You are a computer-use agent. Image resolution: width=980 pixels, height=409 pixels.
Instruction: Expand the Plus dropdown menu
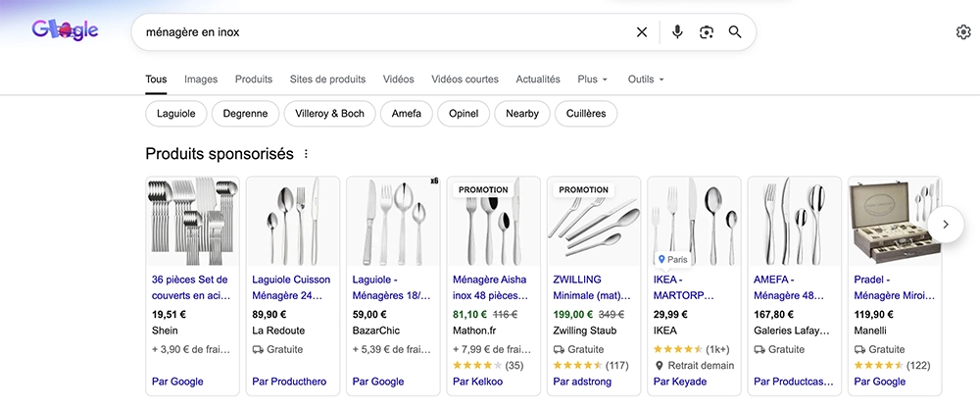coord(593,79)
